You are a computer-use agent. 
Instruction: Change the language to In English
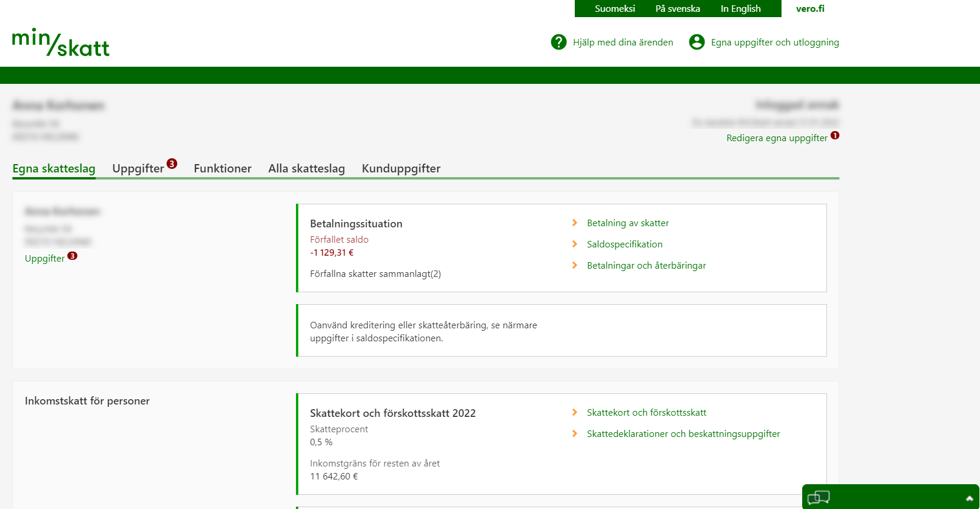(740, 9)
